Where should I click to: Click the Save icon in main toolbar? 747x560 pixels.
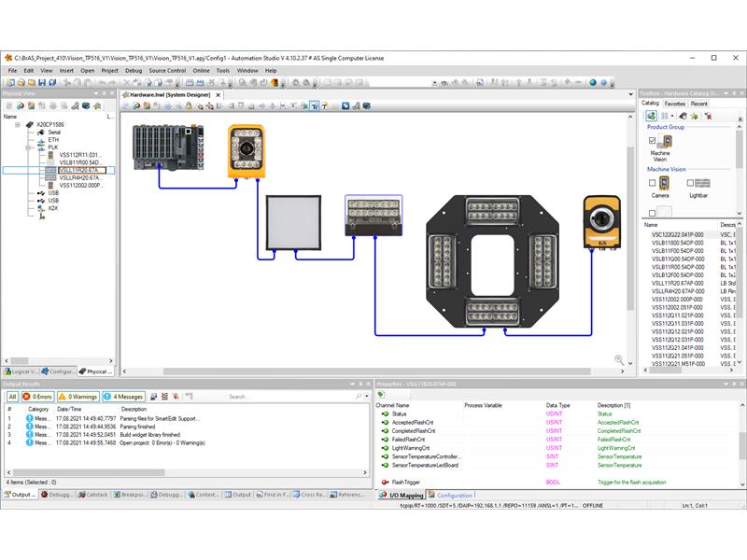tap(42, 82)
